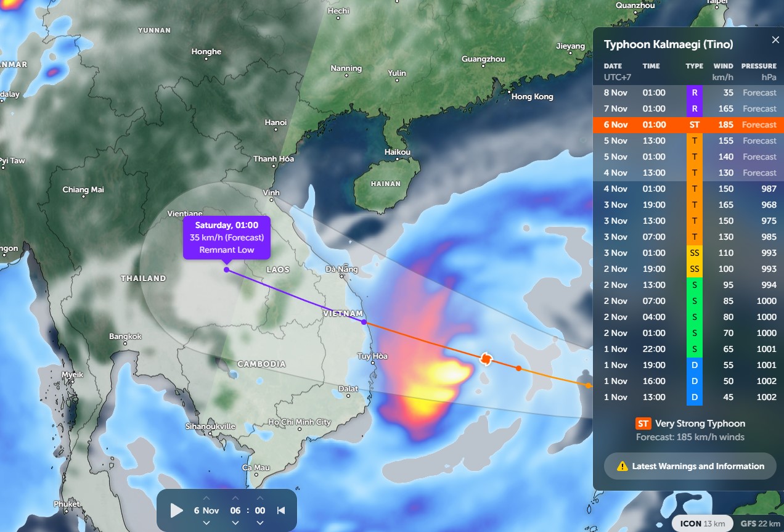Click the Nanning city label
The width and height of the screenshot is (784, 532).
[x=346, y=68]
